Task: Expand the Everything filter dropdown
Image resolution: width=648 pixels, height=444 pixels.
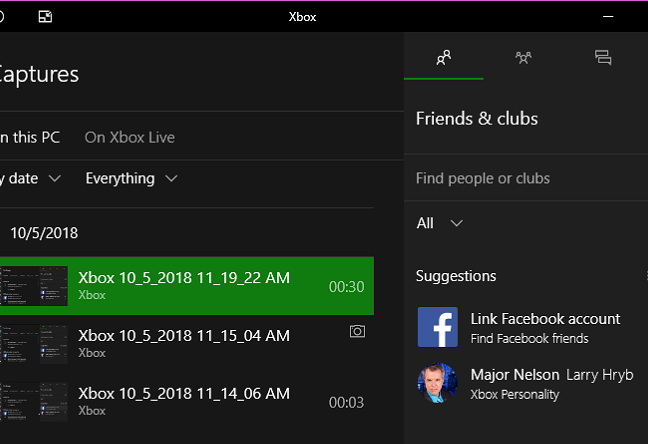Action: click(x=131, y=179)
